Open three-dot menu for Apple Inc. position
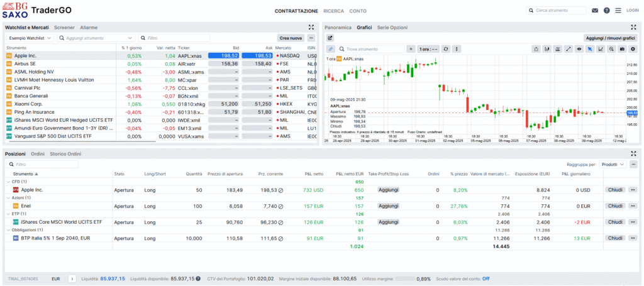The image size is (644, 286). pyautogui.click(x=633, y=190)
